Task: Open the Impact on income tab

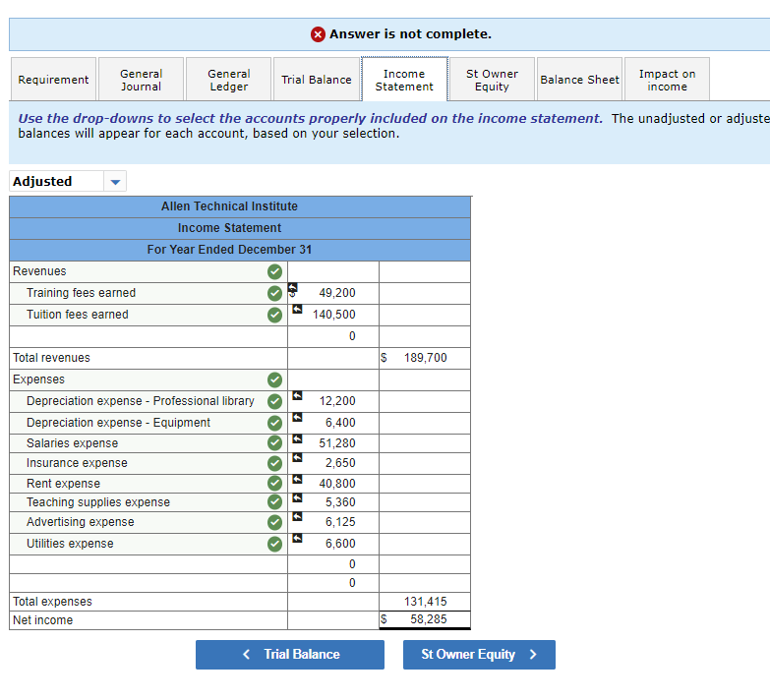Action: pyautogui.click(x=667, y=80)
